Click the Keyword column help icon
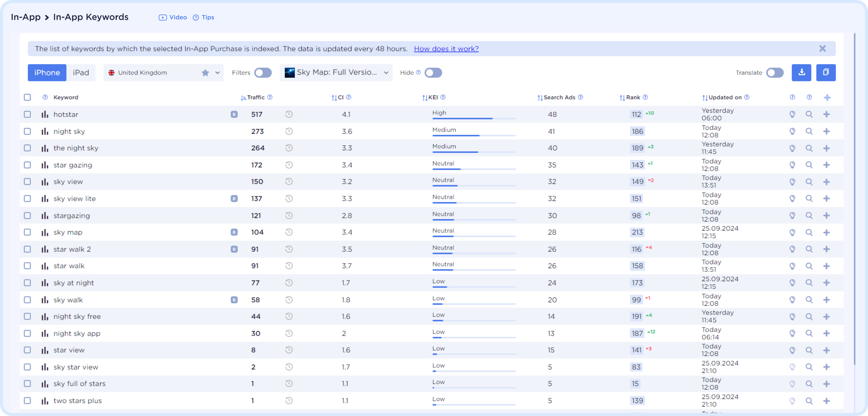Image resolution: width=868 pixels, height=416 pixels. 45,97
